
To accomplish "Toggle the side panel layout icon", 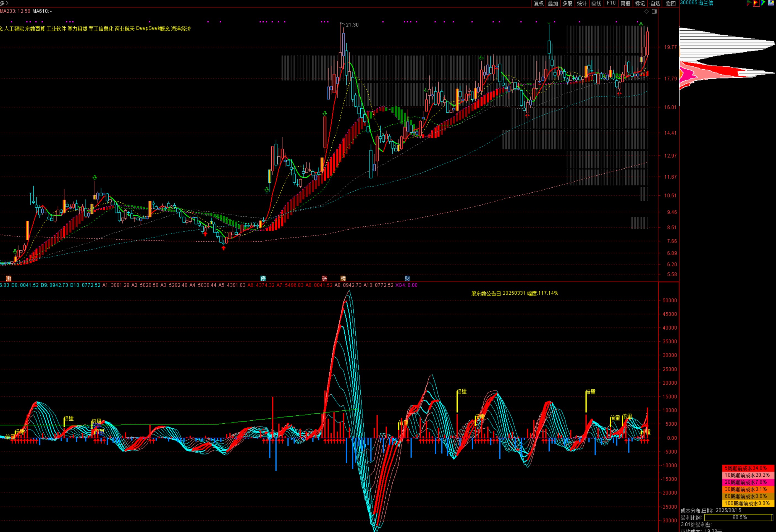I will pos(654,11).
